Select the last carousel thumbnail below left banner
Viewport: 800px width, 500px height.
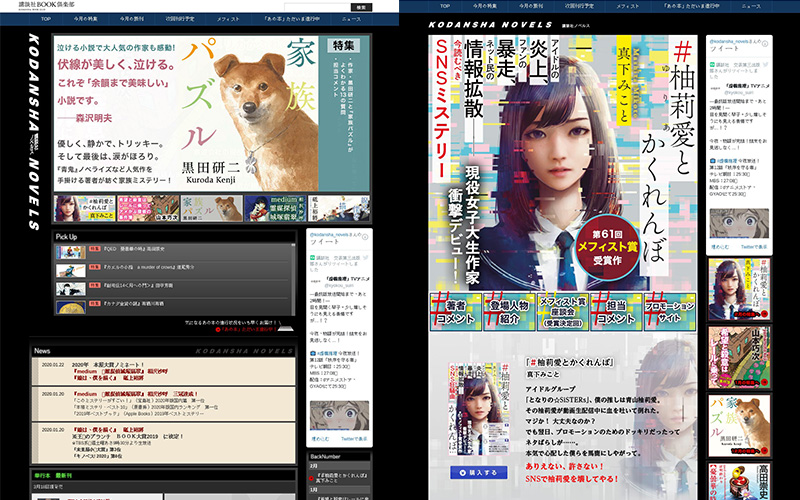pyautogui.click(x=339, y=208)
